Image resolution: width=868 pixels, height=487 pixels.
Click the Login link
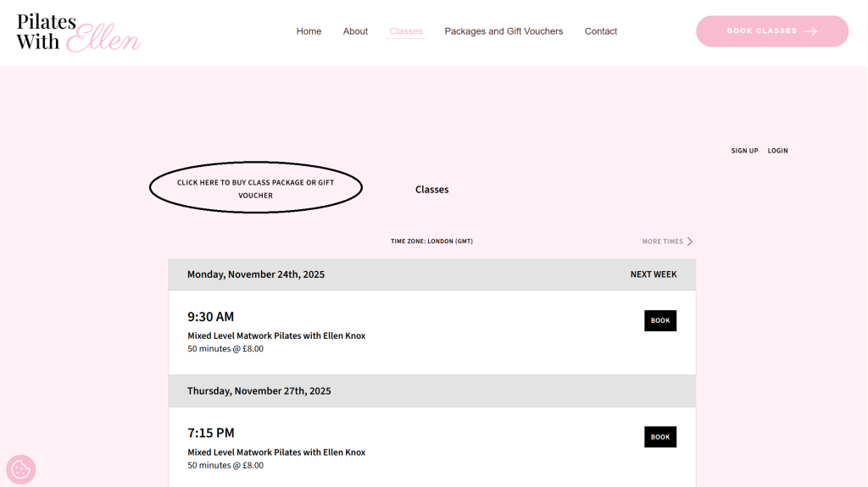tap(777, 151)
